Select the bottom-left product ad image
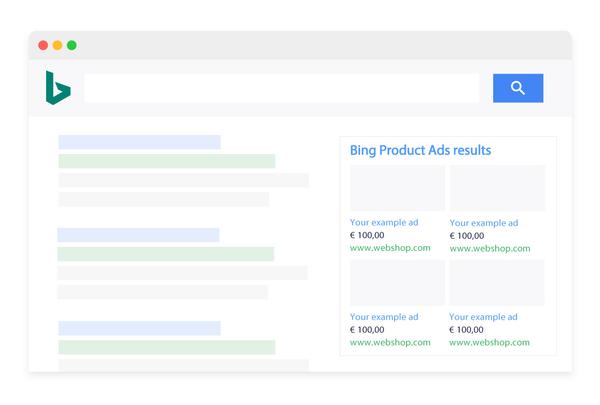The height and width of the screenshot is (405, 600). coord(397,283)
